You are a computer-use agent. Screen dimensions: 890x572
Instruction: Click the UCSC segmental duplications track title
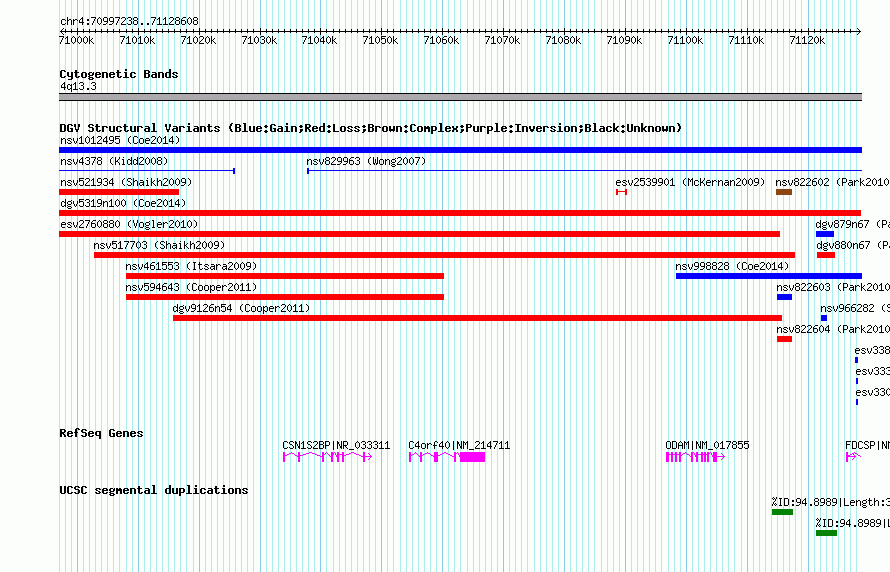pos(154,490)
